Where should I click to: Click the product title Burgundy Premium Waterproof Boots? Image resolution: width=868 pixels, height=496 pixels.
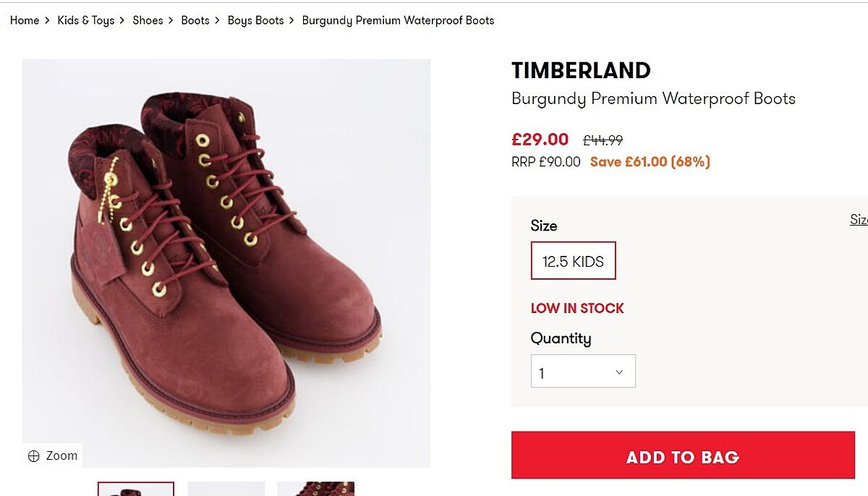point(653,99)
